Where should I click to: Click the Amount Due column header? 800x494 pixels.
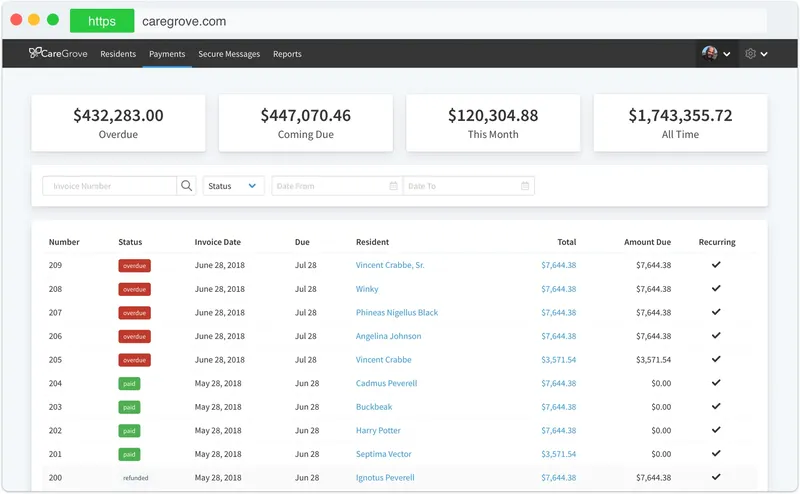pos(647,242)
